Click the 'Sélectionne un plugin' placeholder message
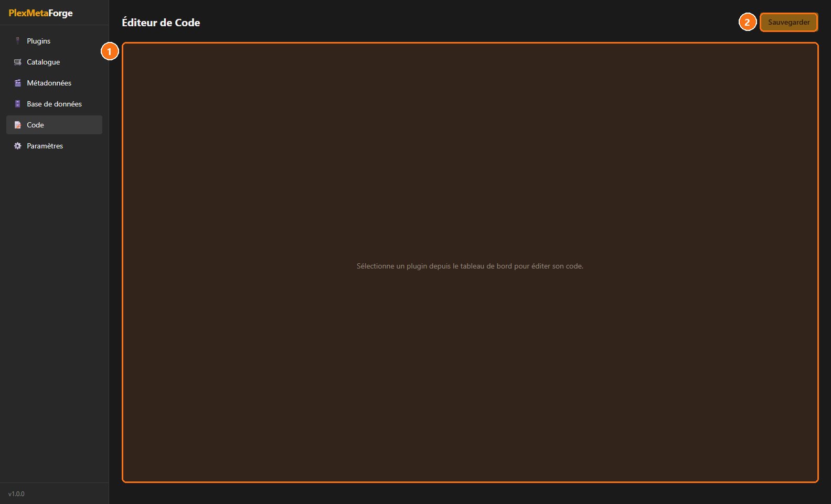Screen dimensions: 831x504 pos(470,266)
